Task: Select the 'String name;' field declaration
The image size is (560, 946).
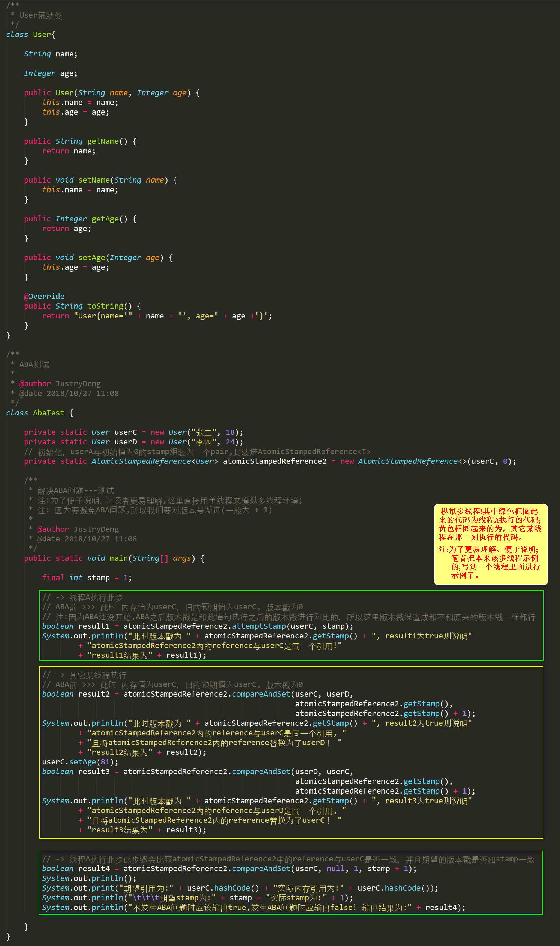Action: pos(51,54)
